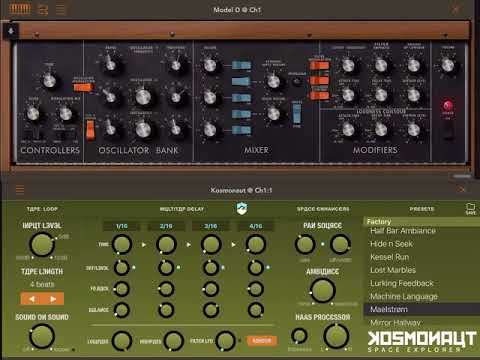
Task: Click the Modulation Mix knob
Action: pyautogui.click(x=66, y=114)
